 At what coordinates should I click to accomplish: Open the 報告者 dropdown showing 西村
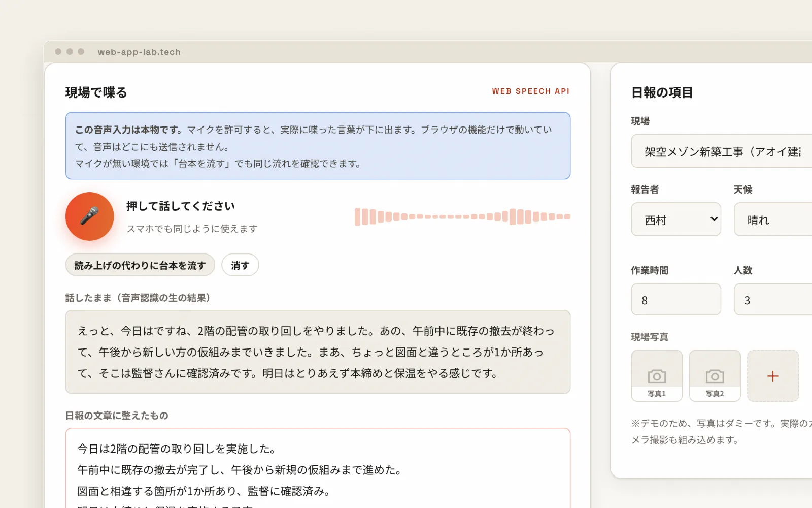(x=676, y=219)
